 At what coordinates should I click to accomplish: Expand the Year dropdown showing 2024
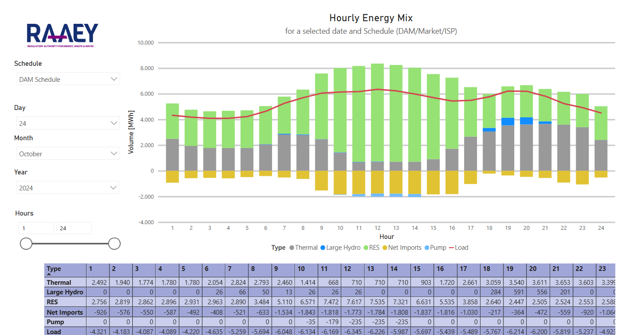coord(68,188)
